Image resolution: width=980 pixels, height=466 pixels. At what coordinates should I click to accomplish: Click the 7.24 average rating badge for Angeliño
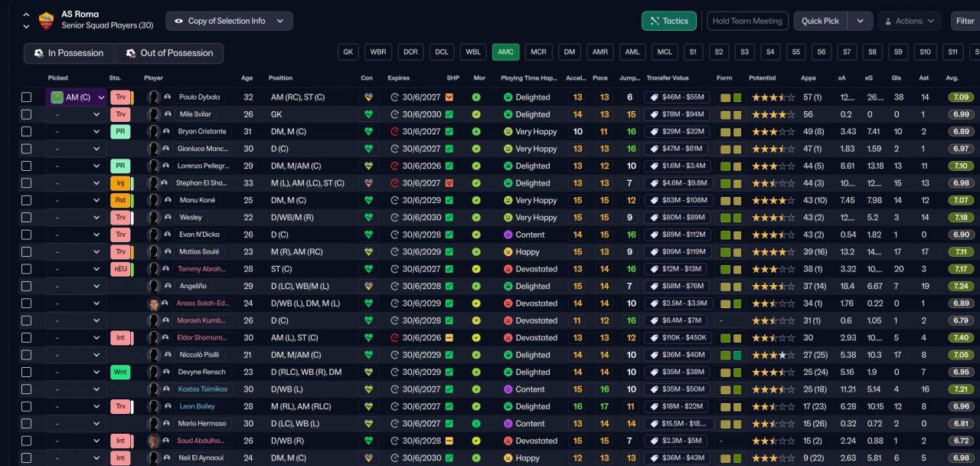(x=960, y=286)
